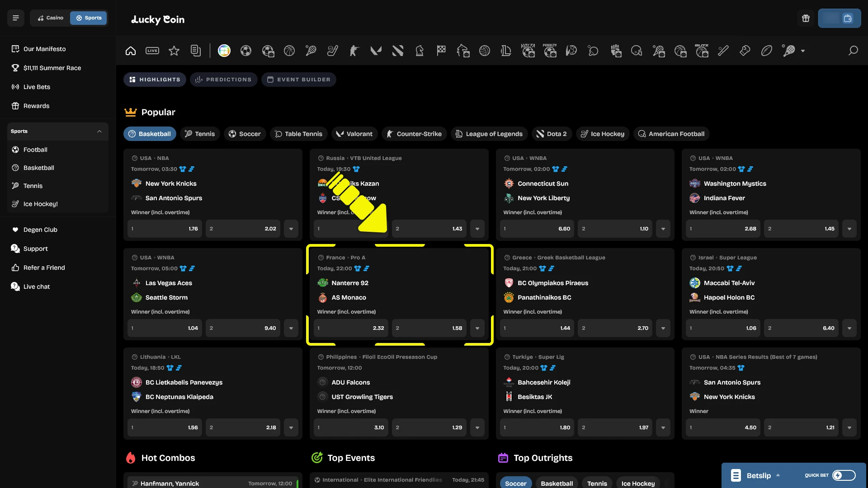
Task: Expand markets for Knicks vs Spurs NBA
Action: 291,229
